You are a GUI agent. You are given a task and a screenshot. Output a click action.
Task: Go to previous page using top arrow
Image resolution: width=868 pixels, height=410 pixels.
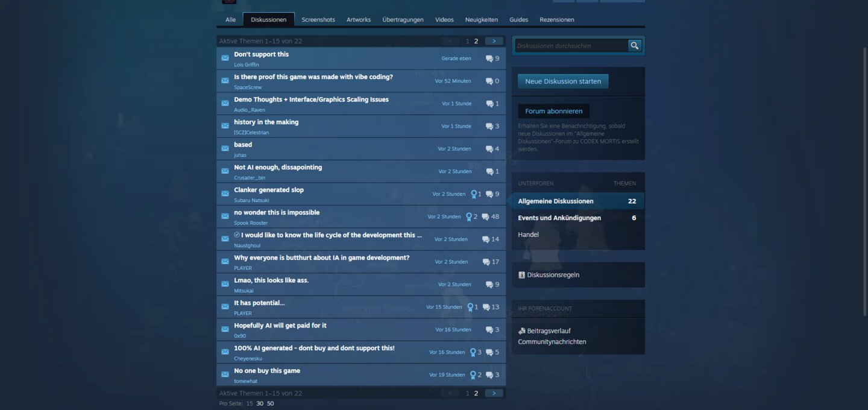tap(450, 41)
